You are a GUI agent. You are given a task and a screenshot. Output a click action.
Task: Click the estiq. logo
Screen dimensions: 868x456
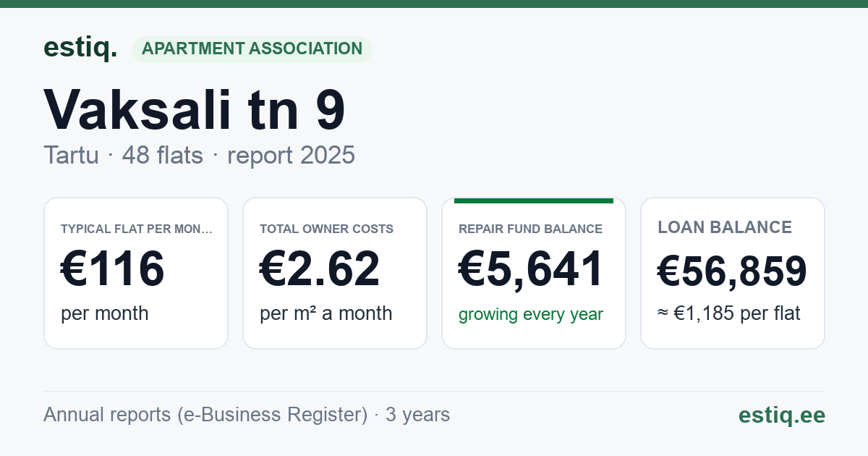tap(80, 48)
